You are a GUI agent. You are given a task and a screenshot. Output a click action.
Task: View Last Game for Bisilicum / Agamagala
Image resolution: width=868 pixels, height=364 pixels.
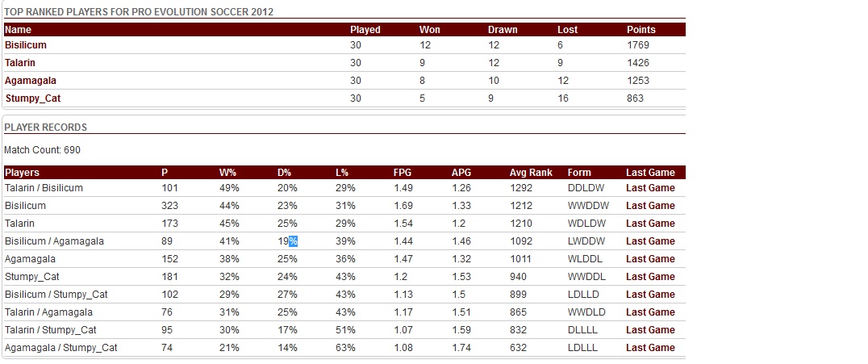[x=650, y=241]
